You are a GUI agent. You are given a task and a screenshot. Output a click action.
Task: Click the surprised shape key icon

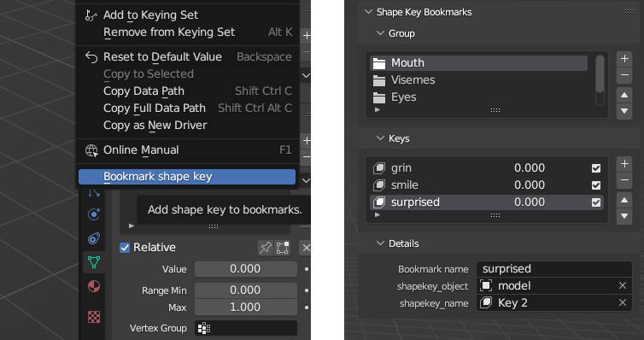coord(379,202)
